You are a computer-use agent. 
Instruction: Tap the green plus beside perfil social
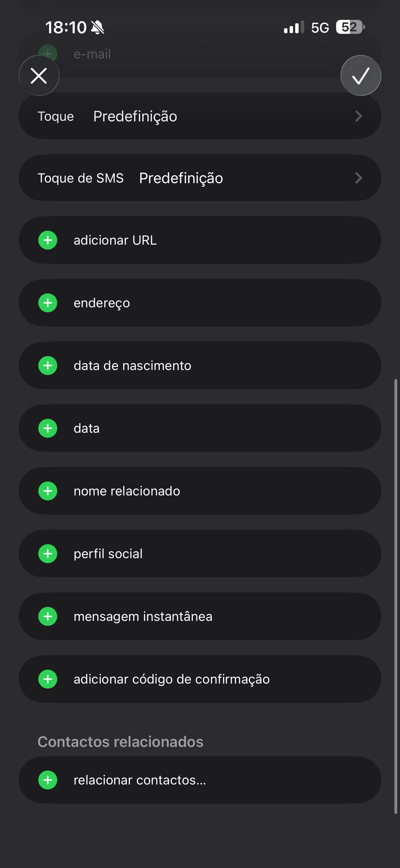[48, 554]
